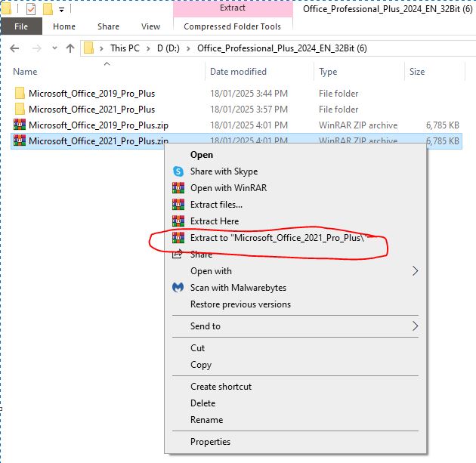Image resolution: width=476 pixels, height=463 pixels.
Task: Open the Customize Quick Access Toolbar dropdown
Action: coord(61,10)
